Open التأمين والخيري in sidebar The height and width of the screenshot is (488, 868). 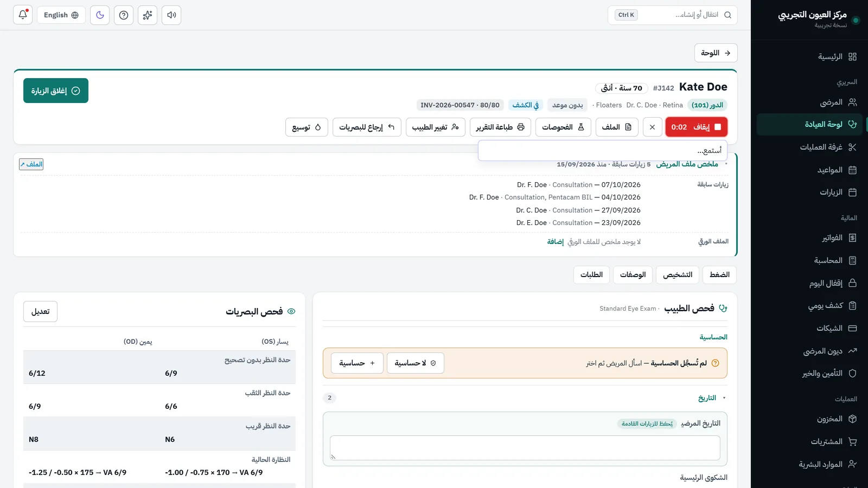point(809,373)
